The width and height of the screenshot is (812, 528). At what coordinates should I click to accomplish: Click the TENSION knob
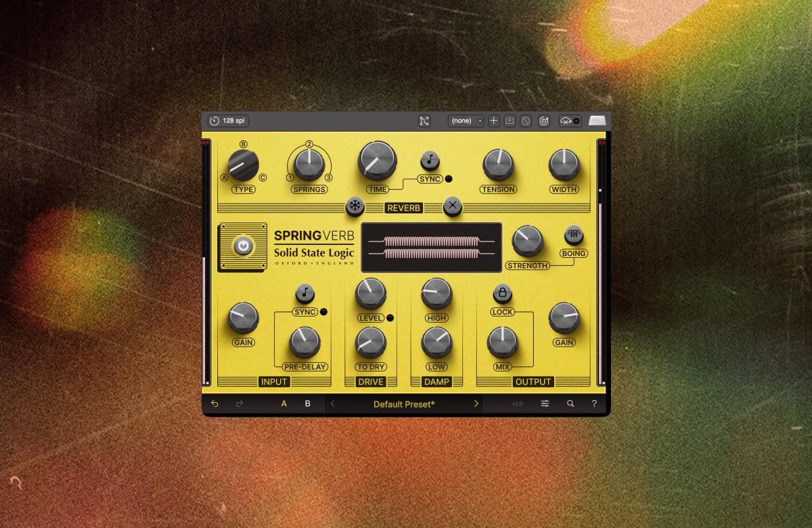(x=499, y=165)
